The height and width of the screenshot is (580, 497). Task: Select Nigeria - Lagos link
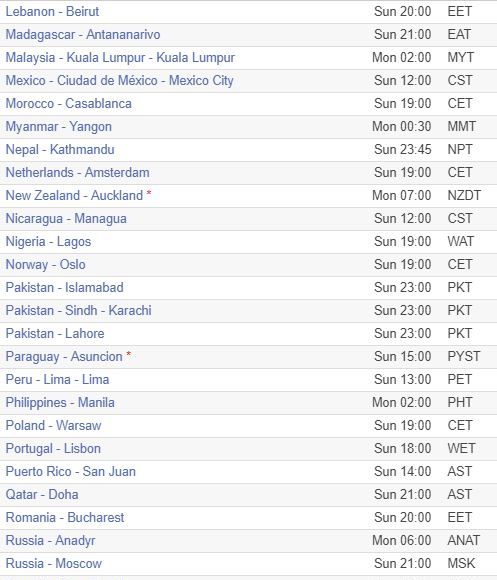(48, 242)
